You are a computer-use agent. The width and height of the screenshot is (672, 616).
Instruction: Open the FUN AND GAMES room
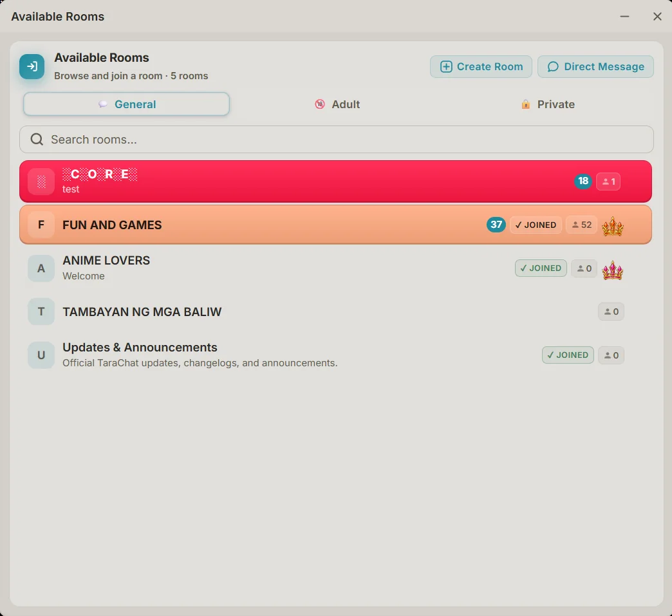335,225
